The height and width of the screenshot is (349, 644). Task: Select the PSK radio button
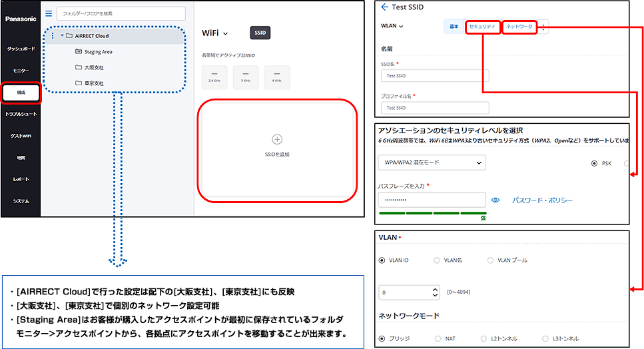pyautogui.click(x=594, y=163)
